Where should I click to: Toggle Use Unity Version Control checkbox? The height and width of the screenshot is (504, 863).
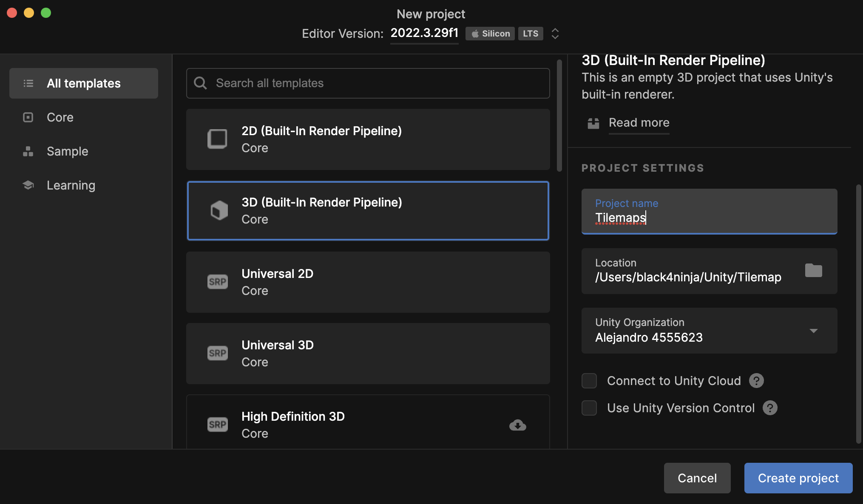click(x=589, y=408)
